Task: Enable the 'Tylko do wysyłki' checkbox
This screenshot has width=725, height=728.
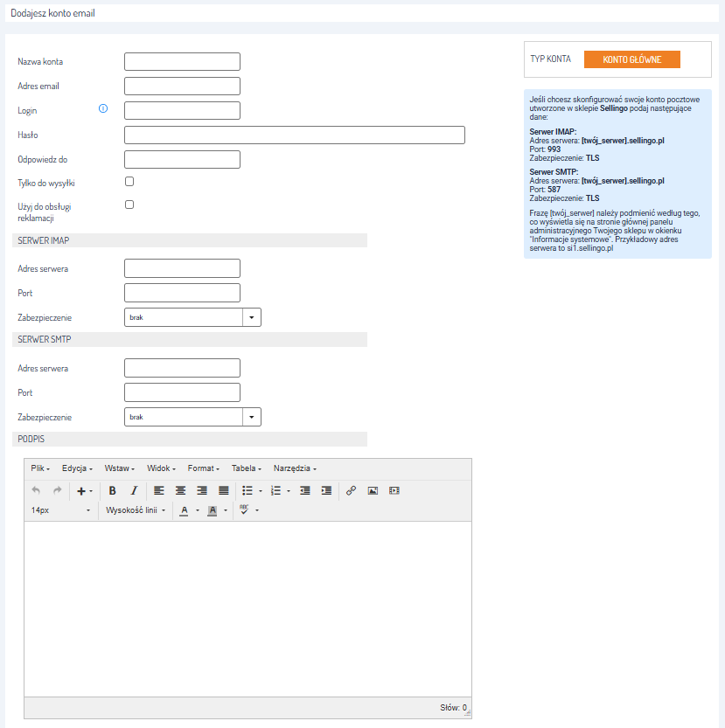Action: point(129,182)
